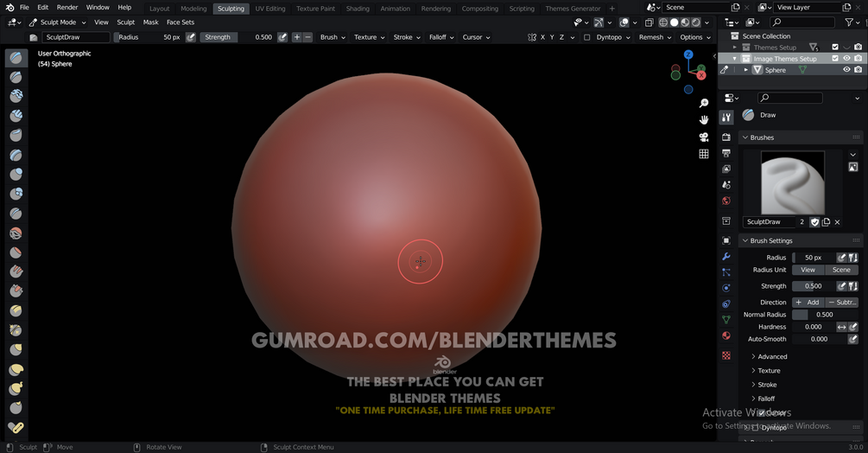Disable Sphere in renders camera icon
The height and width of the screenshot is (453, 868).
(x=858, y=70)
